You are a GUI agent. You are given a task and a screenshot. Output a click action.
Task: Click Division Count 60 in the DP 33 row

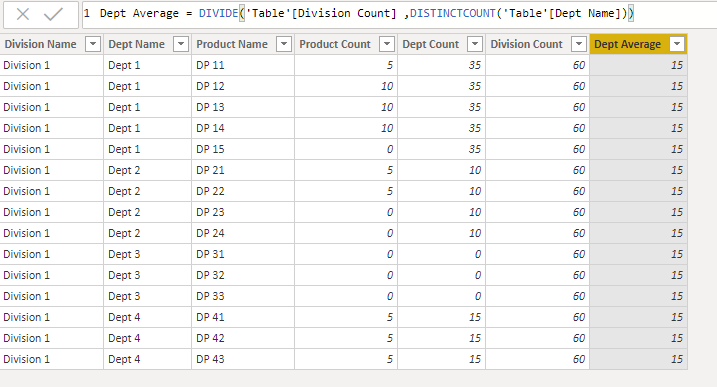pyautogui.click(x=537, y=296)
